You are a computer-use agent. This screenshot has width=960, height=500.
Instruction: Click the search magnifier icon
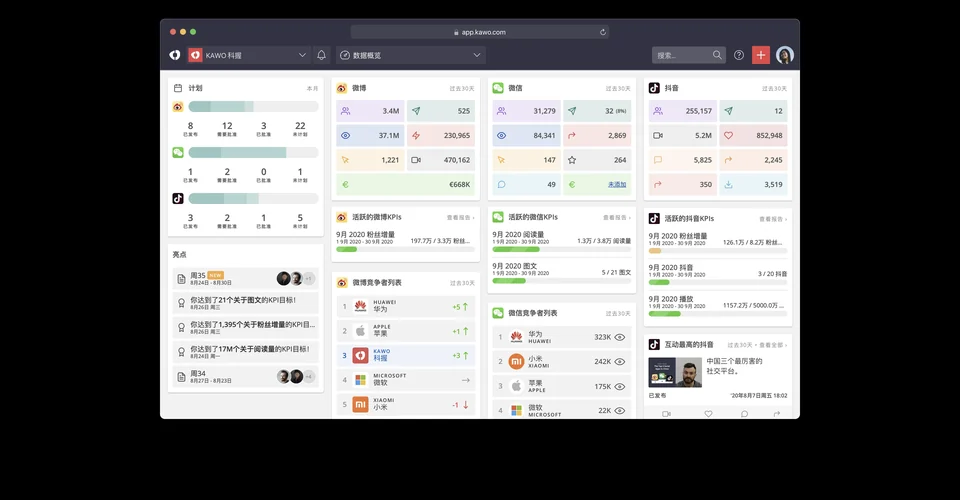coord(717,55)
